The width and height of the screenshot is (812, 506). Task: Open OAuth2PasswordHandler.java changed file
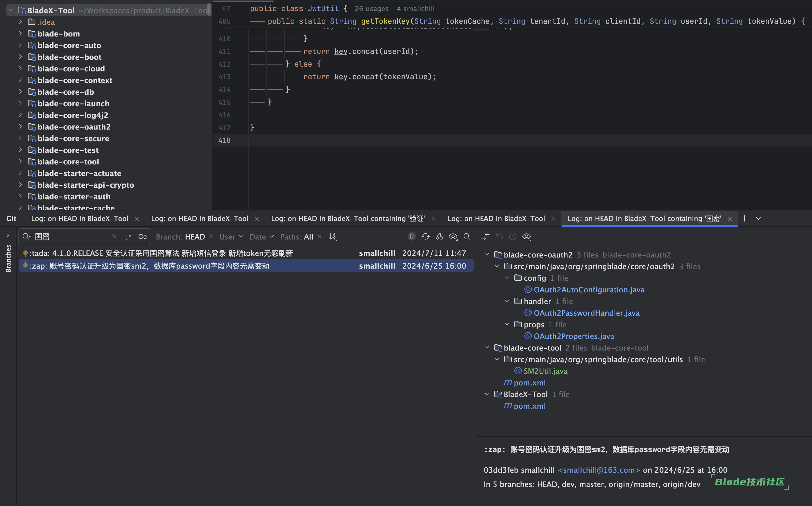[587, 313]
